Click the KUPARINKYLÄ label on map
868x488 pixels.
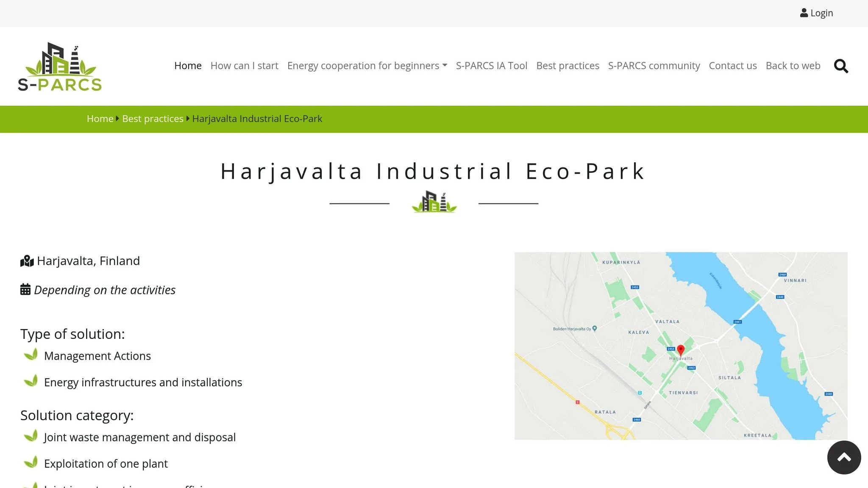[621, 262]
